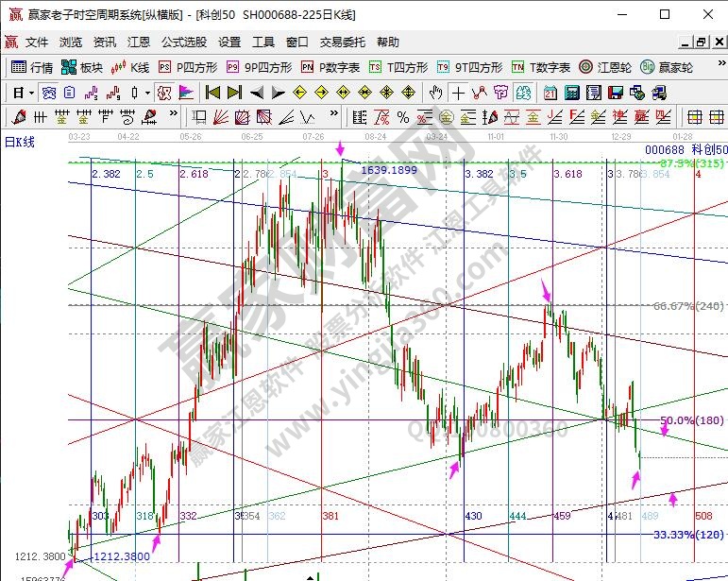Open the 公式选股 menu
Image resolution: width=728 pixels, height=581 pixels.
point(183,43)
